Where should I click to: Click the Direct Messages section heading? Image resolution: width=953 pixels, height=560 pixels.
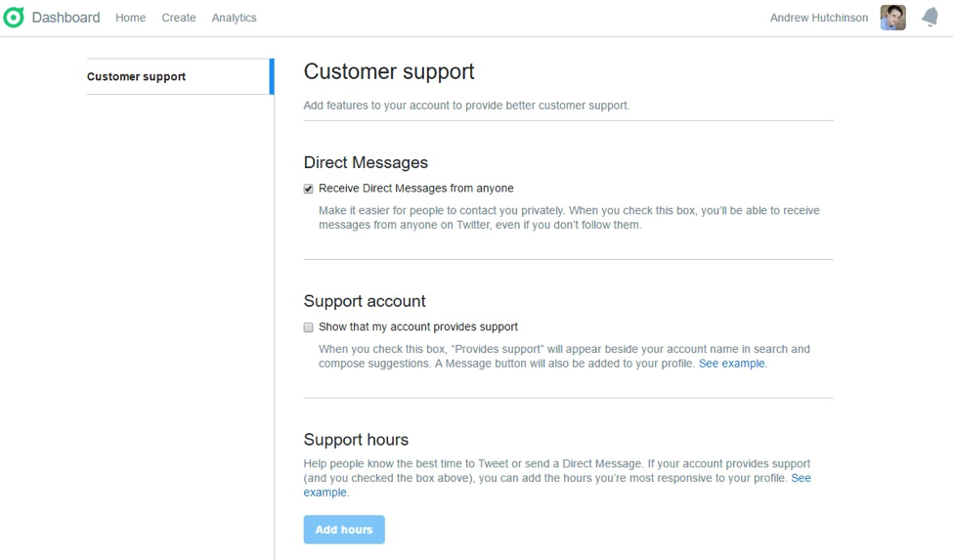point(366,162)
